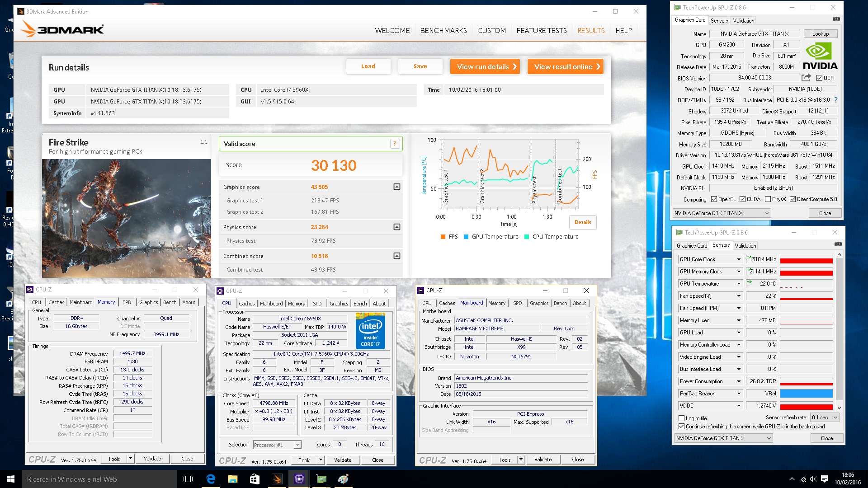Screen dimensions: 868x488
Task: Toggle the DirectCompute 5.0 checkbox
Action: (793, 199)
